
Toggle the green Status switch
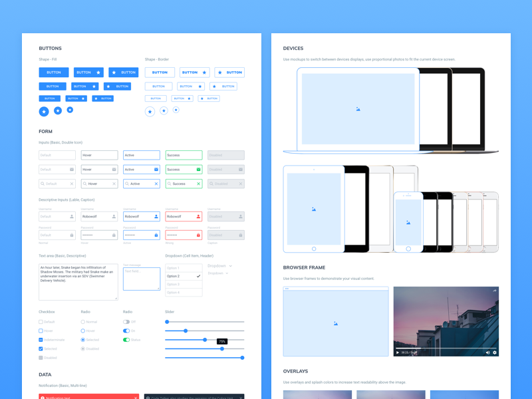pyautogui.click(x=126, y=340)
